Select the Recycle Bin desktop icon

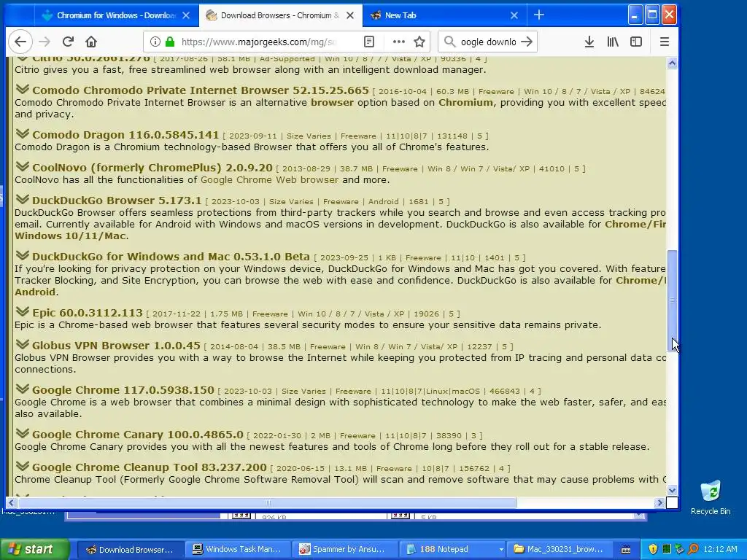[711, 497]
